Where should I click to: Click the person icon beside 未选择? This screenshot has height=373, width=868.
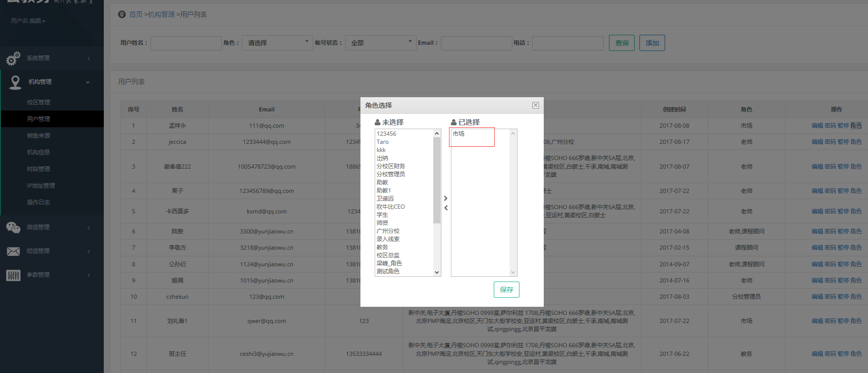378,122
